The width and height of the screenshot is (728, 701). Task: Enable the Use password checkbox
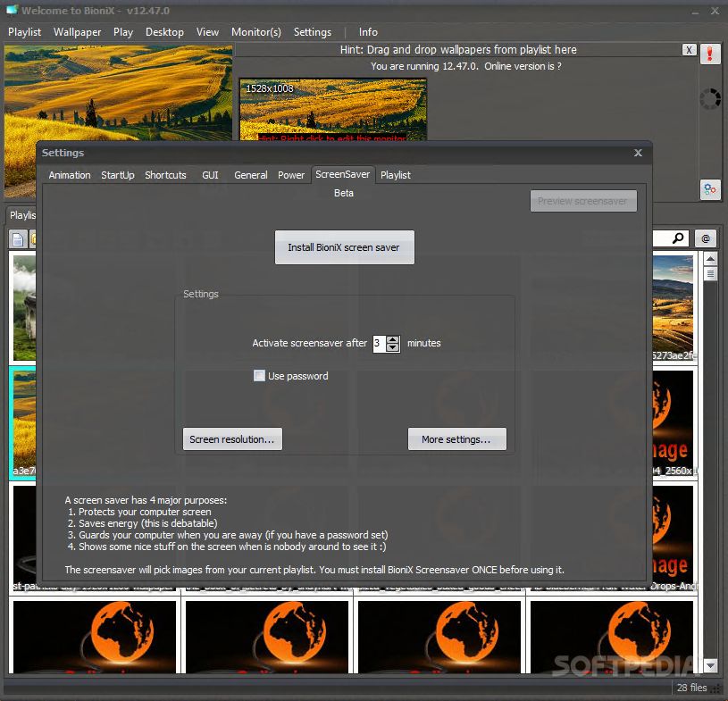[x=259, y=376]
